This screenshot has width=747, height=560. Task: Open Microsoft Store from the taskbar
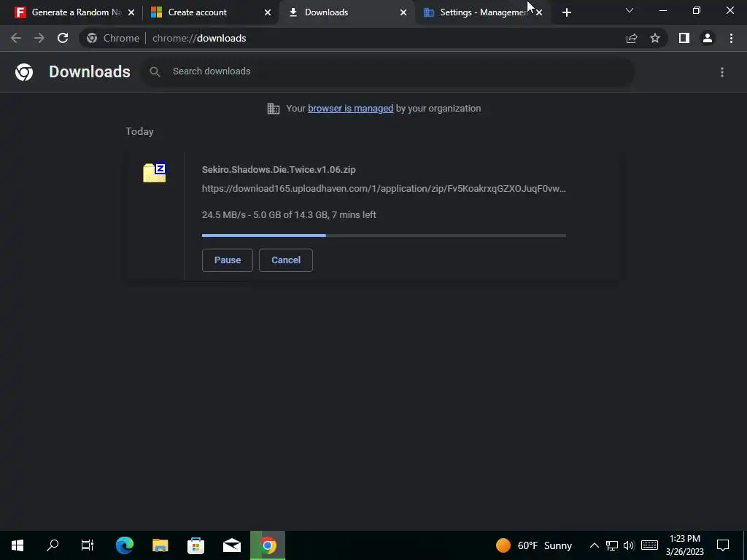click(x=196, y=545)
